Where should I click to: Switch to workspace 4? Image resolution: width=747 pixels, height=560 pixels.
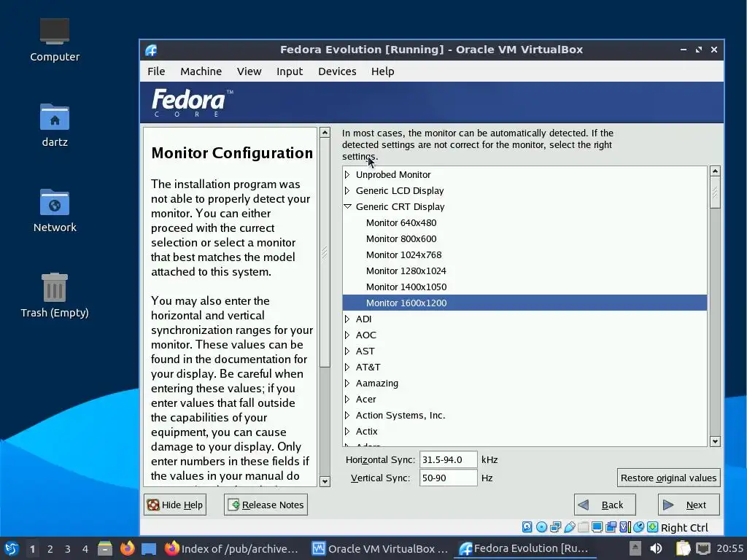click(85, 549)
